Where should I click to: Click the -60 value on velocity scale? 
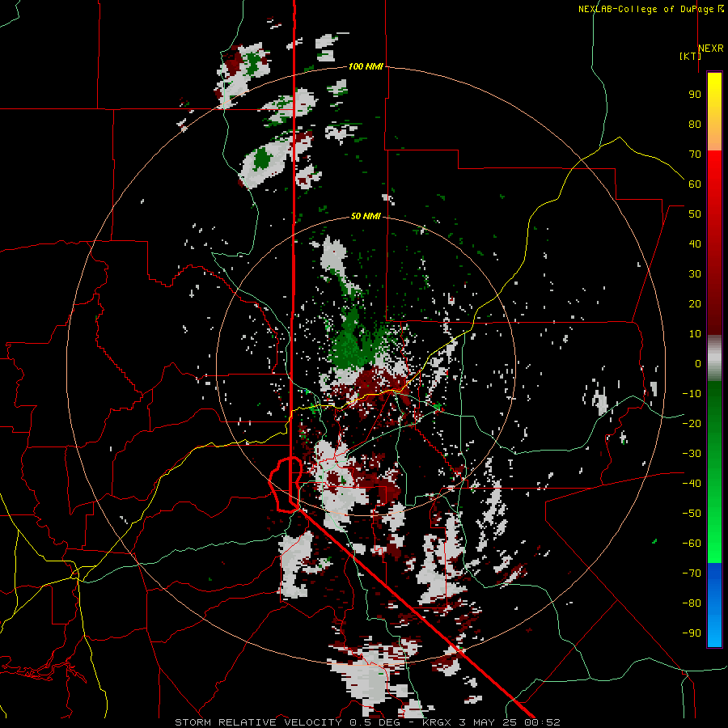(x=692, y=544)
